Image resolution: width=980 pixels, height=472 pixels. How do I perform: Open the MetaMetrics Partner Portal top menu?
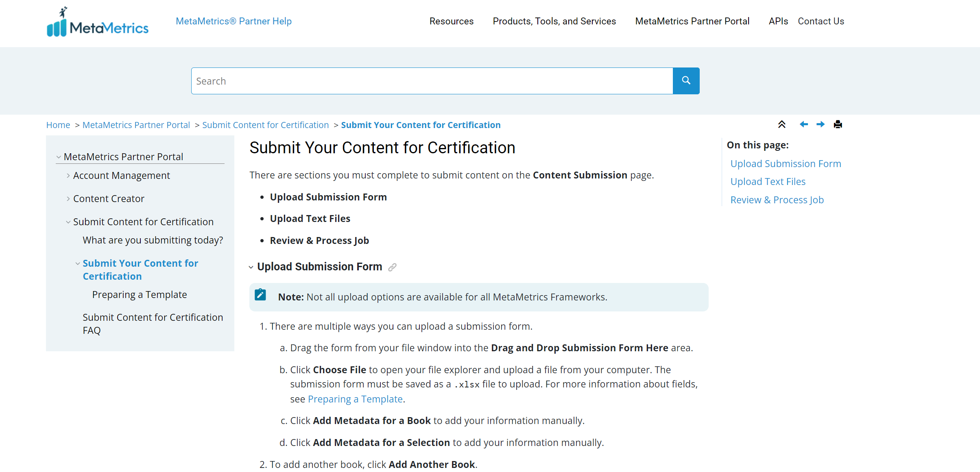(692, 21)
